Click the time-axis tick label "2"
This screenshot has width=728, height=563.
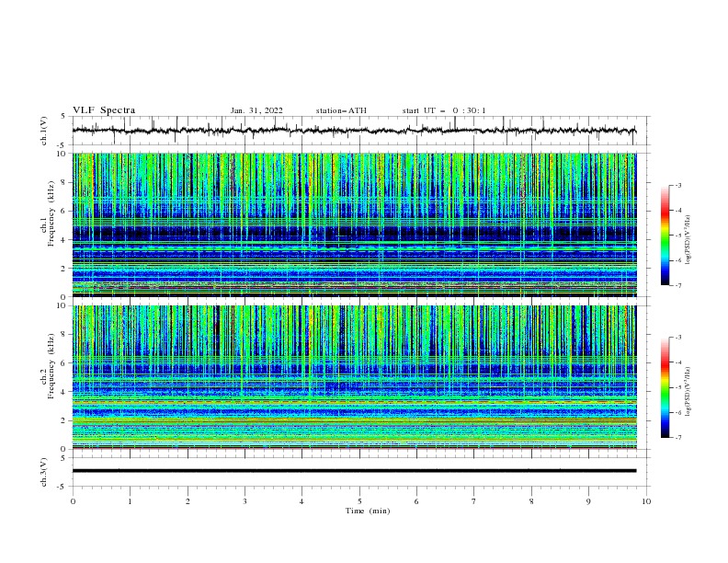(188, 501)
